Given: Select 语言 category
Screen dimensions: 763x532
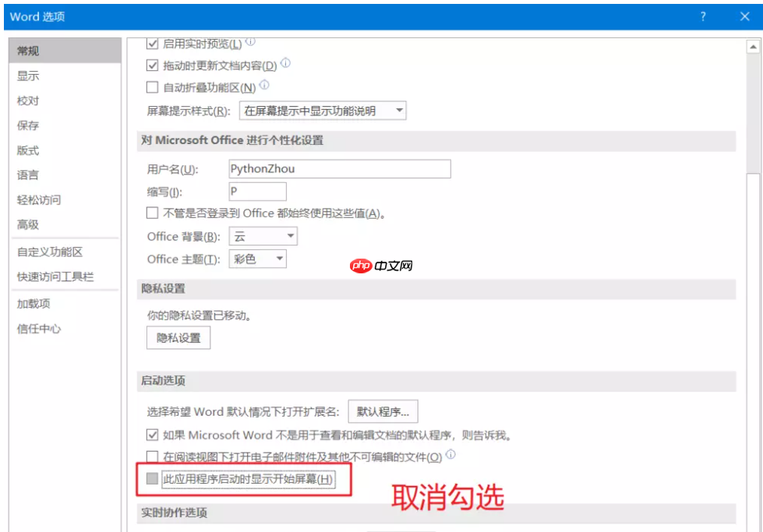Looking at the screenshot, I should click(65, 175).
